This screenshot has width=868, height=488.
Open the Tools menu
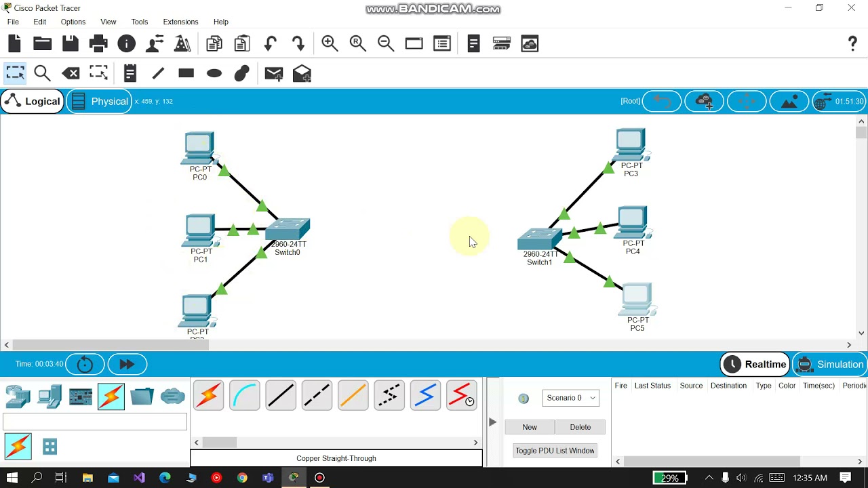[x=140, y=22]
